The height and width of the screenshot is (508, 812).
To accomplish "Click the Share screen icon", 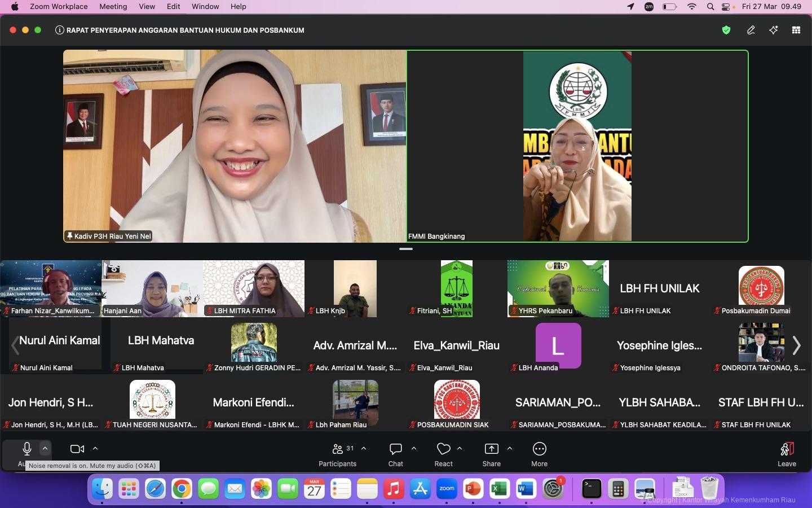I will tap(491, 449).
